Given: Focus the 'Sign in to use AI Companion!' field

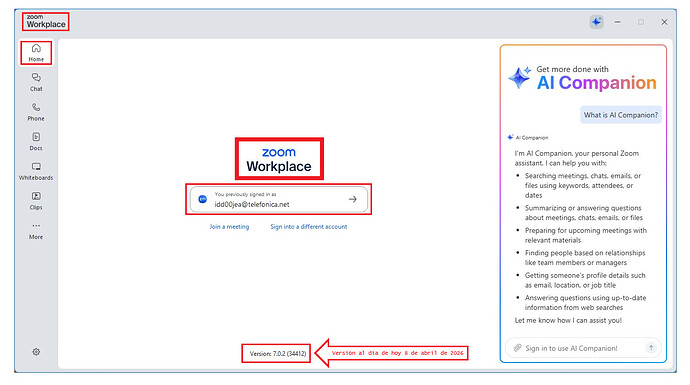Looking at the screenshot, I should tap(583, 348).
